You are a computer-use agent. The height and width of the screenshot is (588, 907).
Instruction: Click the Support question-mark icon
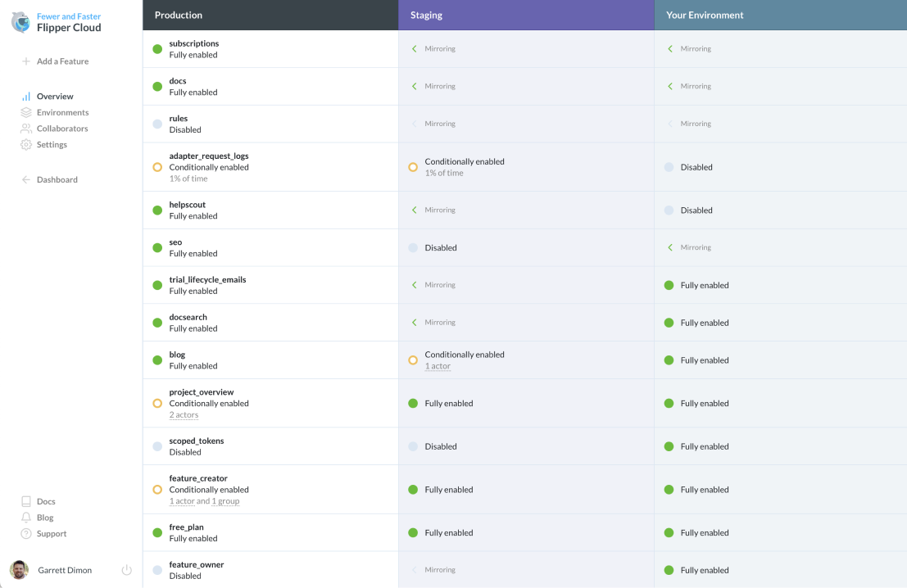(25, 533)
